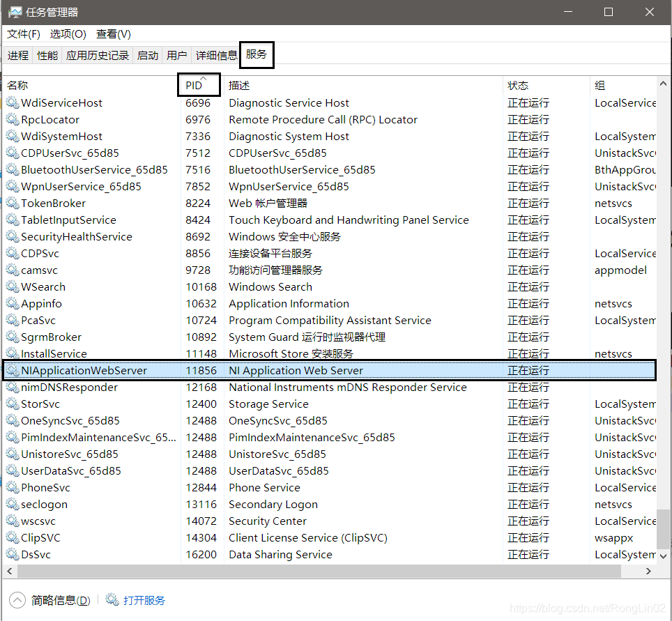
Task: Click the SgrmBroker gear icon
Action: click(x=13, y=337)
